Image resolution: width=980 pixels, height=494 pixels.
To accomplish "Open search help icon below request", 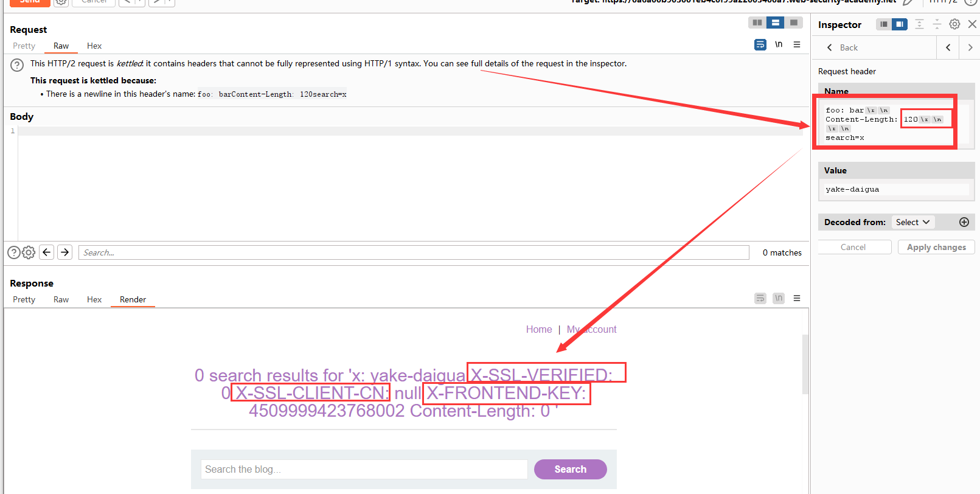I will (13, 252).
